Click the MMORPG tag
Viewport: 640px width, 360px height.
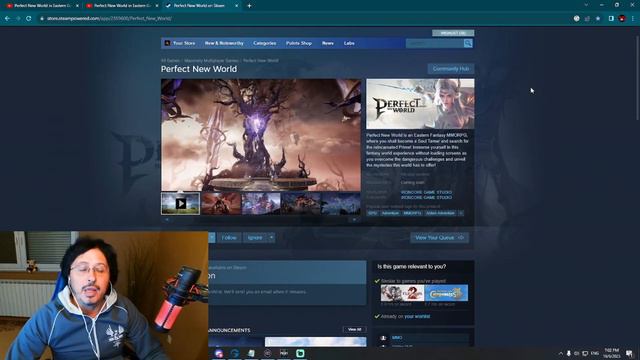[412, 213]
